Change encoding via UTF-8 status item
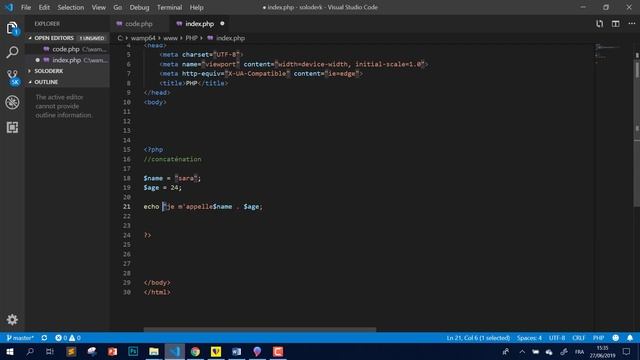Image resolution: width=640 pixels, height=360 pixels. pos(557,338)
